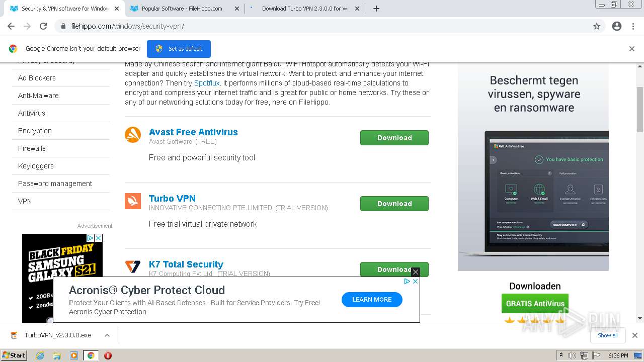Click the 'Free and powerful security tool' text

point(202,158)
